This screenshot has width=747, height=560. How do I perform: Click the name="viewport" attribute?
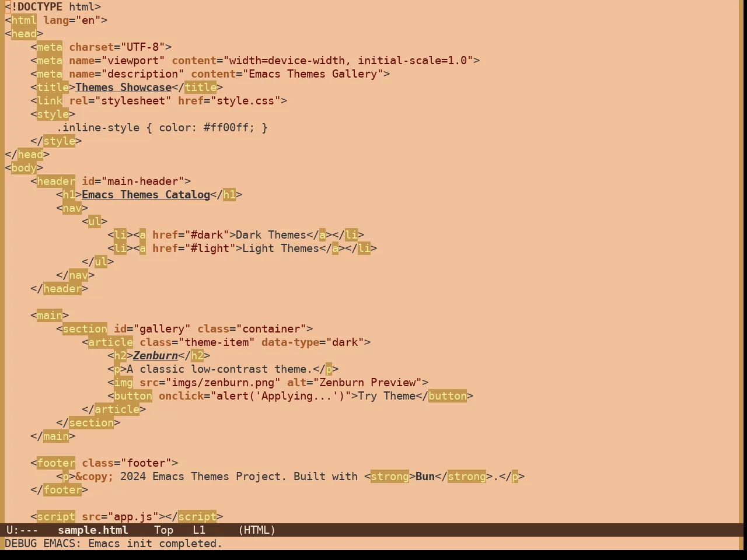point(117,61)
